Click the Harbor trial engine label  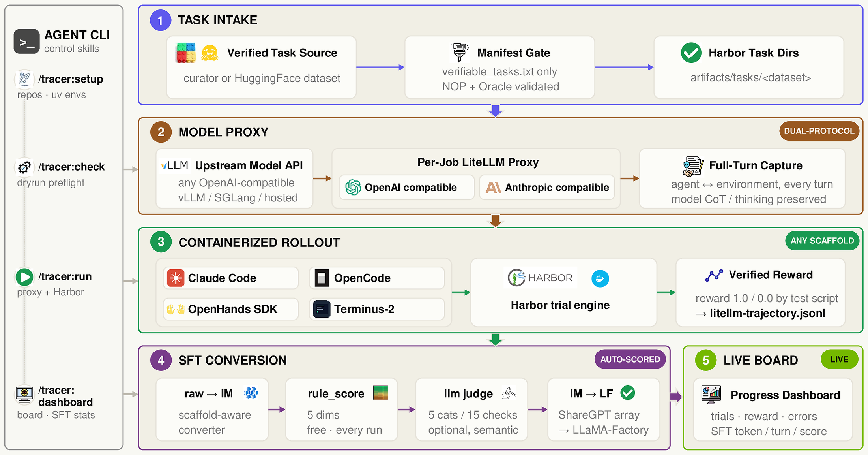click(x=560, y=305)
